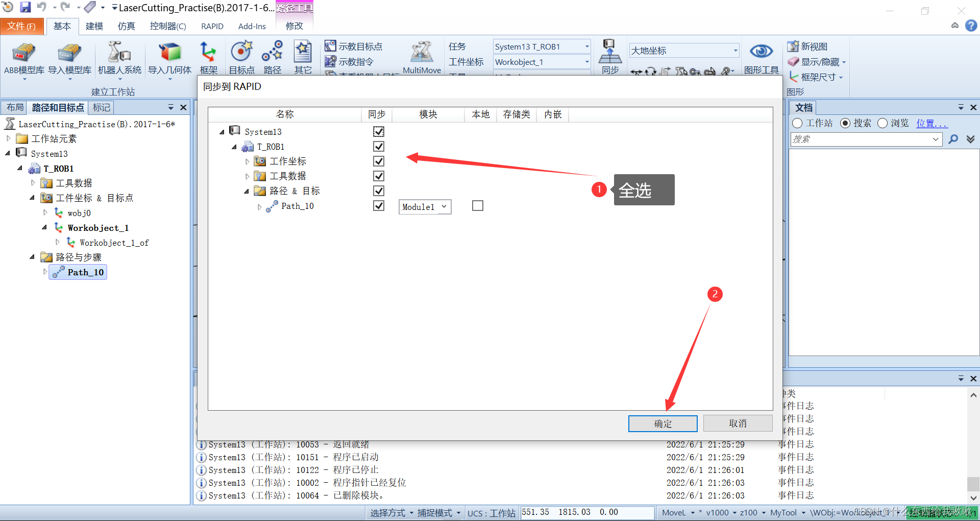Open the 机器人系统 robot system menu

(119, 60)
